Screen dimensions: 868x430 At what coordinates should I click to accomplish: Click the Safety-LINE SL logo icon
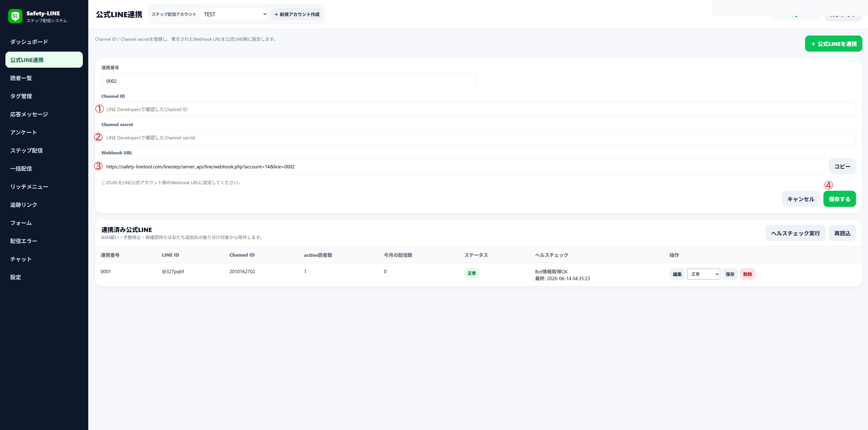pos(15,16)
